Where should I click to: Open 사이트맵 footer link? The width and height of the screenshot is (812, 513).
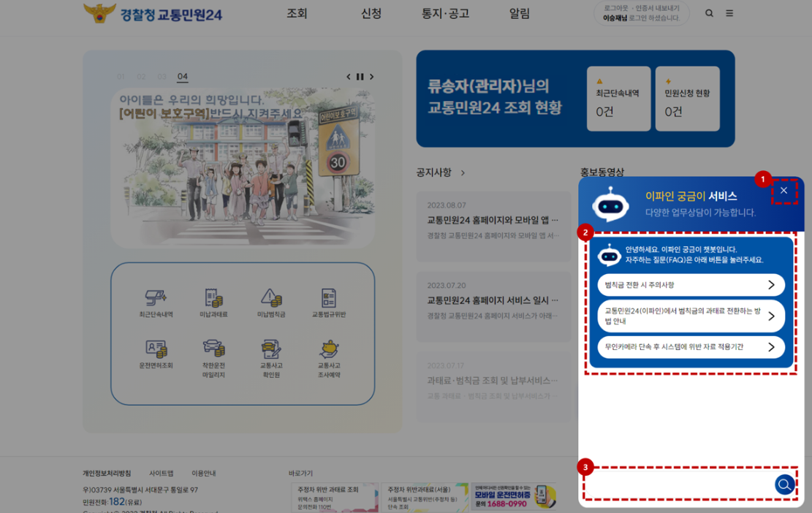coord(161,473)
